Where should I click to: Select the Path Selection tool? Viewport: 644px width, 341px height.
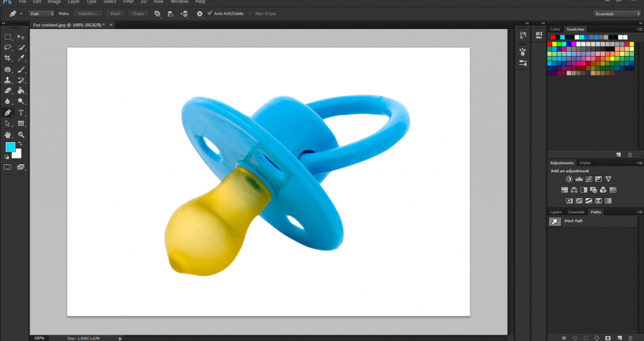(8, 123)
